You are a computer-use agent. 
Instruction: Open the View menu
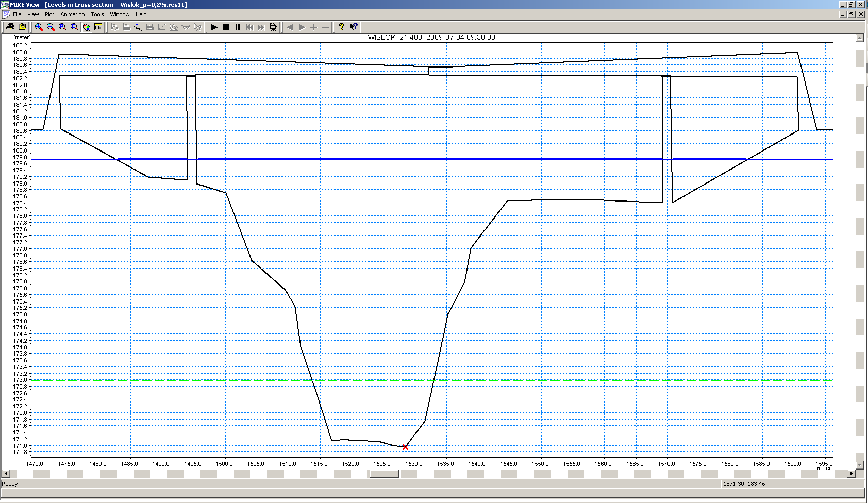33,14
